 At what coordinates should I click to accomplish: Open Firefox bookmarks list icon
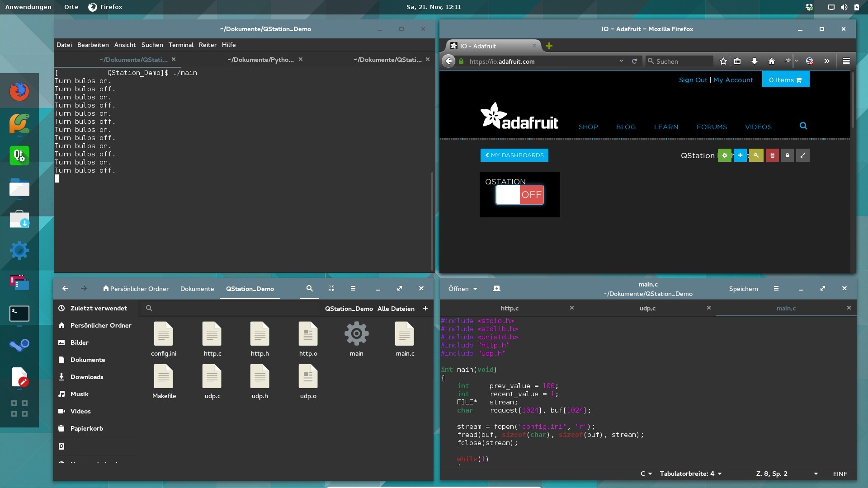(738, 61)
